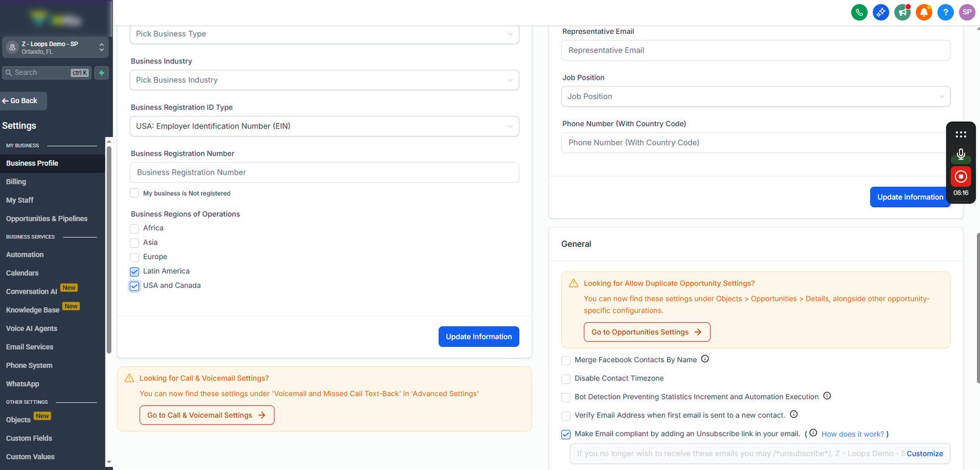Open the Pick Business Industry dropdown
Image resolution: width=980 pixels, height=470 pixels.
[325, 80]
